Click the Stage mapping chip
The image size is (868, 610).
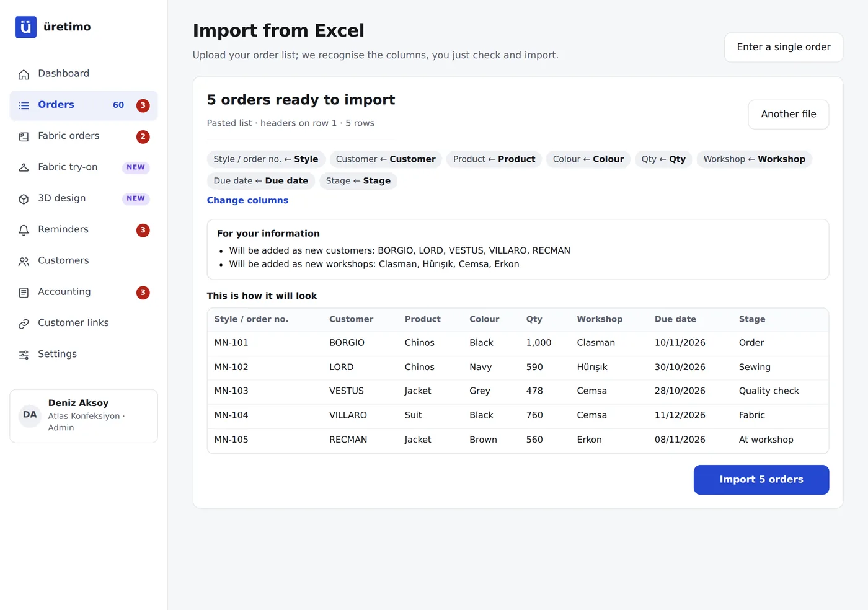click(x=358, y=181)
